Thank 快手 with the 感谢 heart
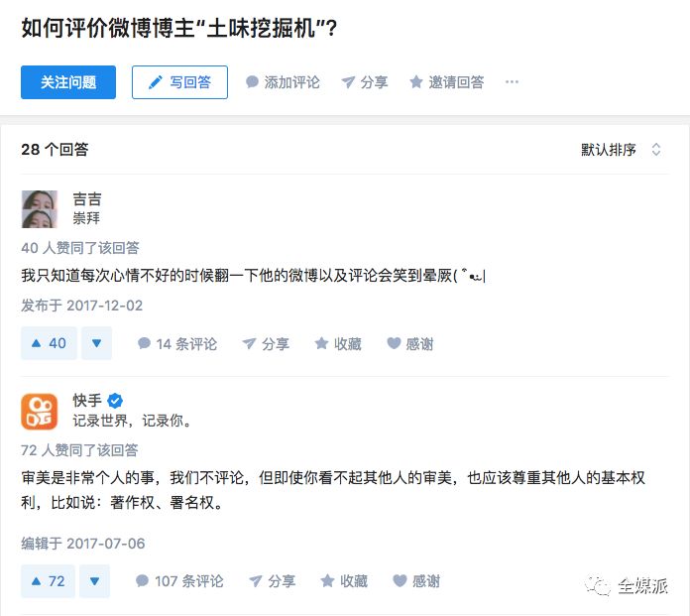Viewport: 690px width, 616px height. (416, 581)
